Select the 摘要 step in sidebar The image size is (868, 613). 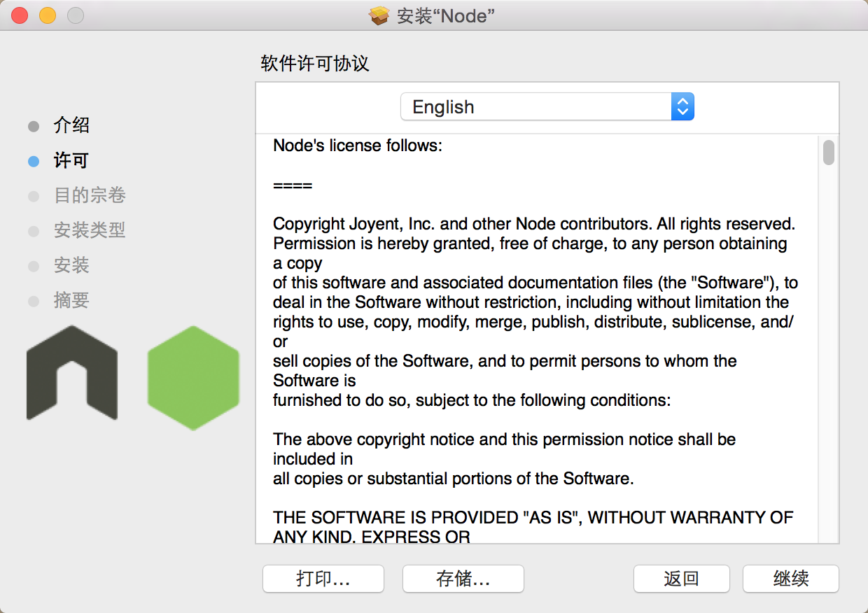71,300
